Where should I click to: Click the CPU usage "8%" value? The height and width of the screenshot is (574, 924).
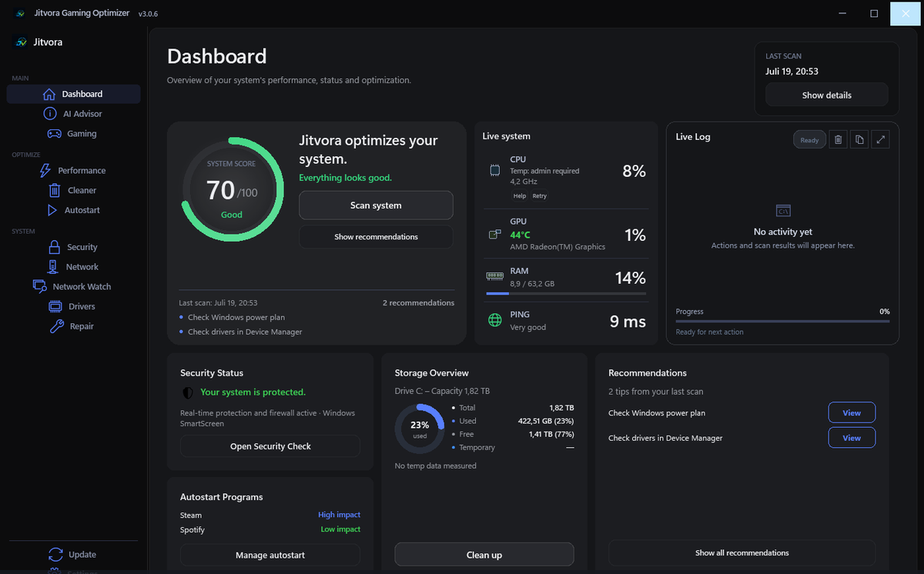click(x=634, y=172)
